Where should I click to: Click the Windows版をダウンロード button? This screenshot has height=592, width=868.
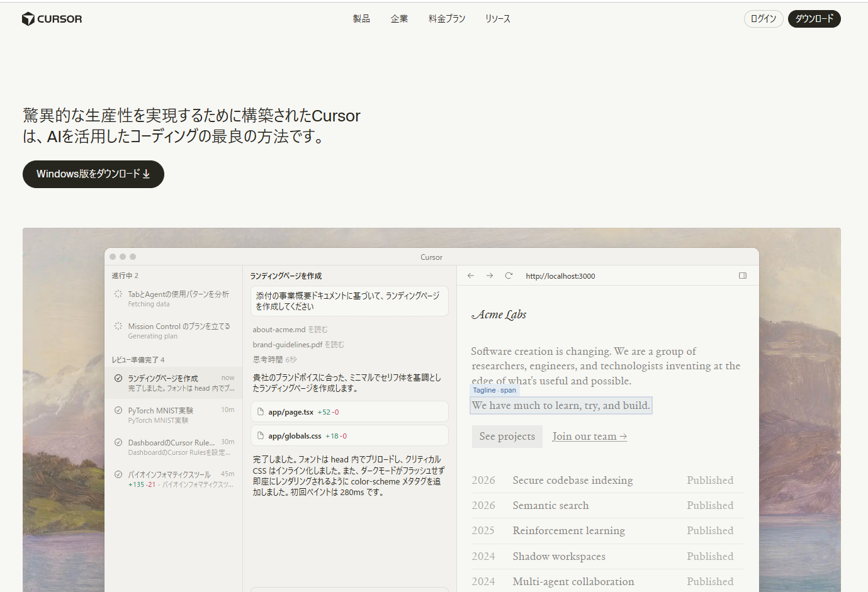click(x=93, y=174)
